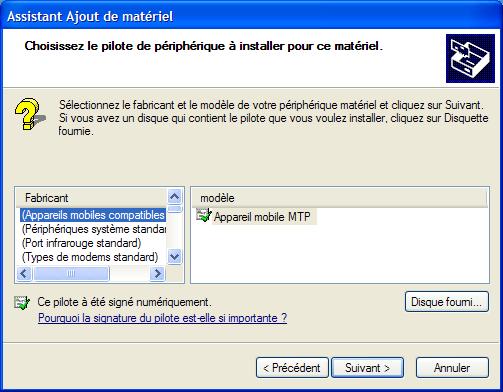
Task: Click the signed driver icon beside Appareil mobile MTP
Action: pos(204,215)
